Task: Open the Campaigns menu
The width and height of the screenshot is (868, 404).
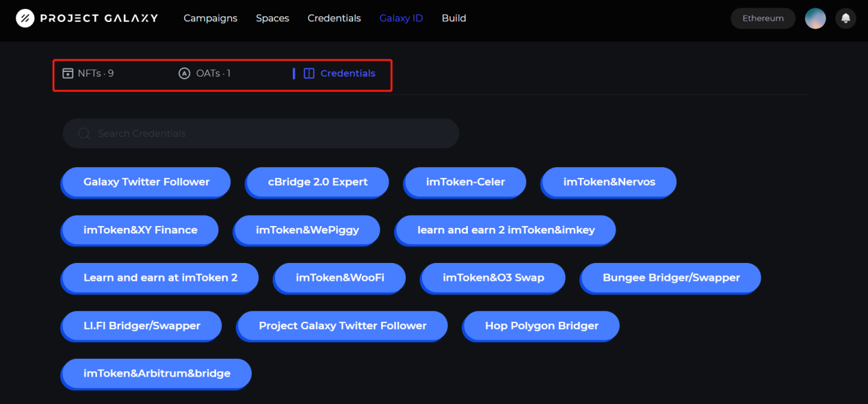Action: [x=210, y=18]
